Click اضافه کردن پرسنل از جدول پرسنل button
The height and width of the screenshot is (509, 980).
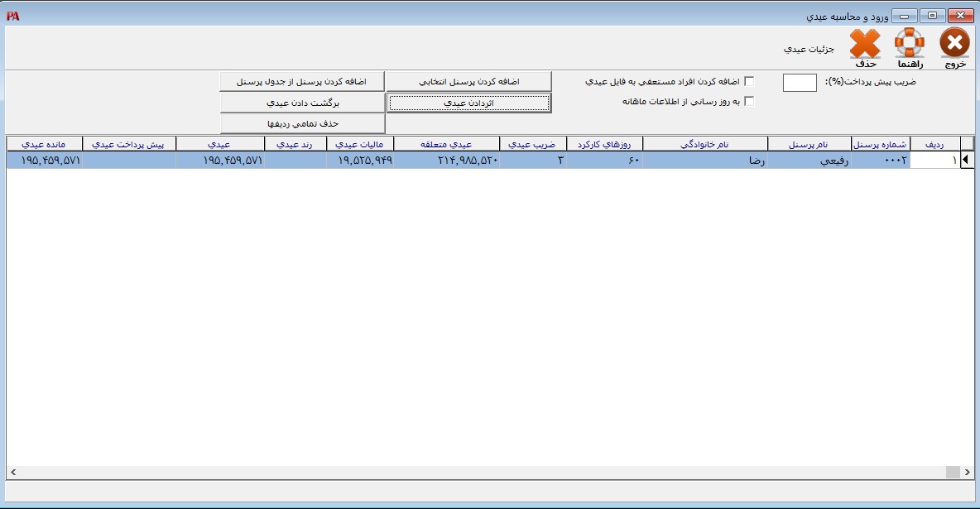point(302,81)
